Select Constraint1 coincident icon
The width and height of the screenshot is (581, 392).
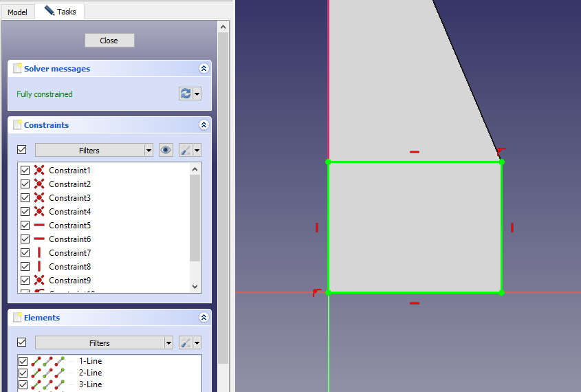click(x=39, y=171)
